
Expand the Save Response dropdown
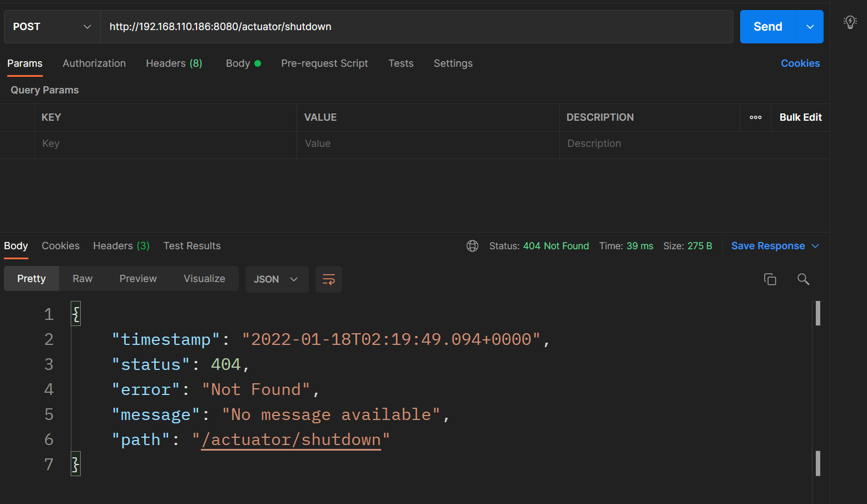click(x=816, y=246)
